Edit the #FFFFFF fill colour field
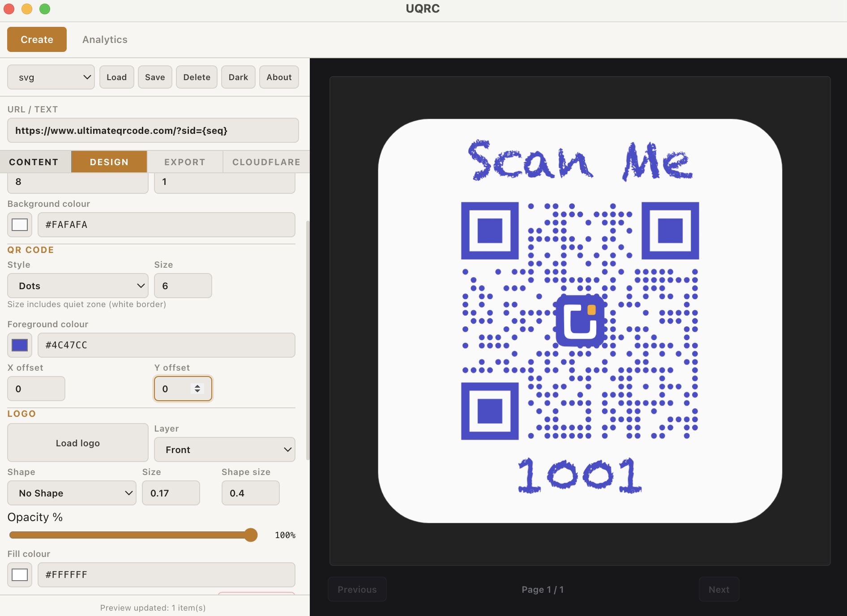This screenshot has height=616, width=847. click(x=167, y=575)
